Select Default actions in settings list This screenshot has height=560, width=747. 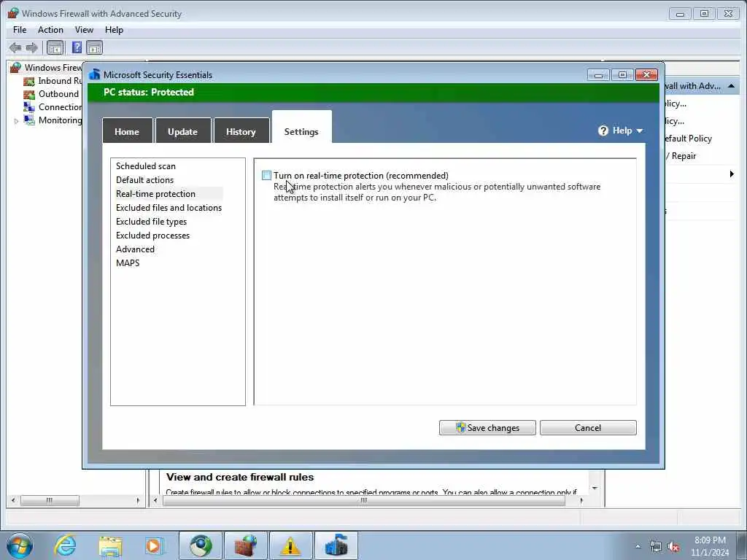click(145, 180)
